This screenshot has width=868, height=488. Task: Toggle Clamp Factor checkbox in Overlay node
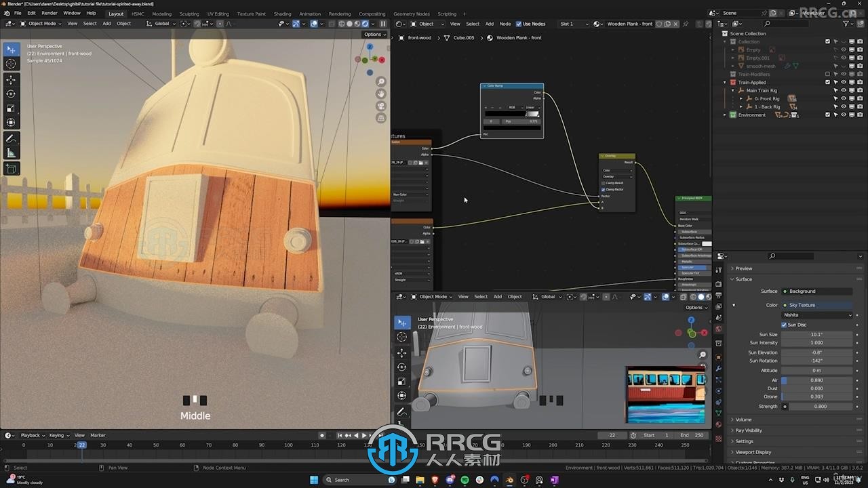[x=604, y=189]
